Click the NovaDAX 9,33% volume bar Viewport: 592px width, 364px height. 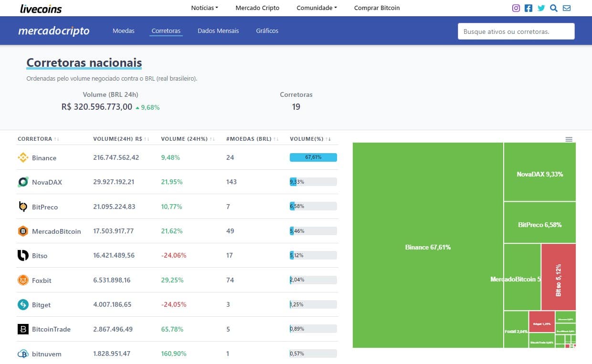tap(313, 182)
